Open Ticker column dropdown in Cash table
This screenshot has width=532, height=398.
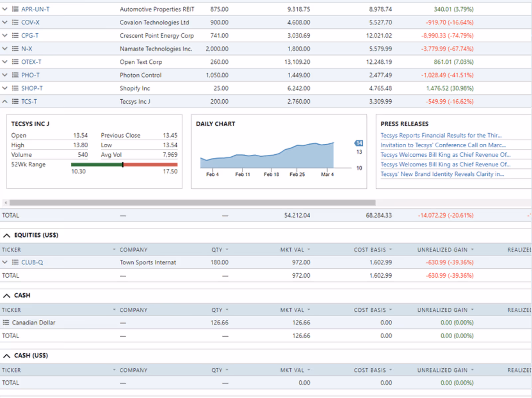(114, 310)
